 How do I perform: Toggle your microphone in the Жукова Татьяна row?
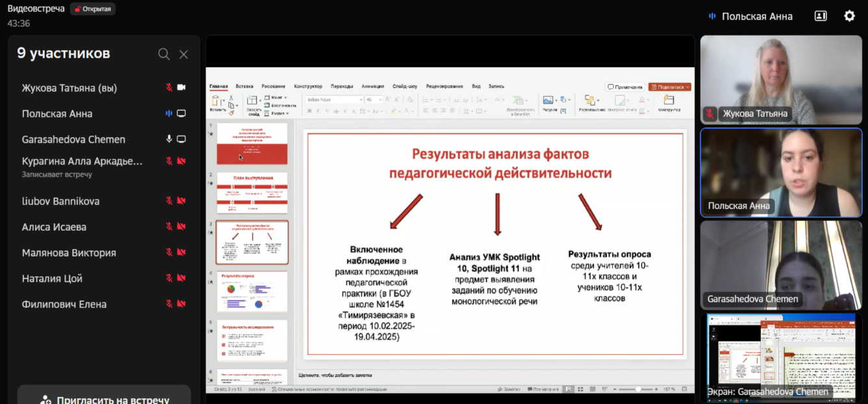(169, 88)
